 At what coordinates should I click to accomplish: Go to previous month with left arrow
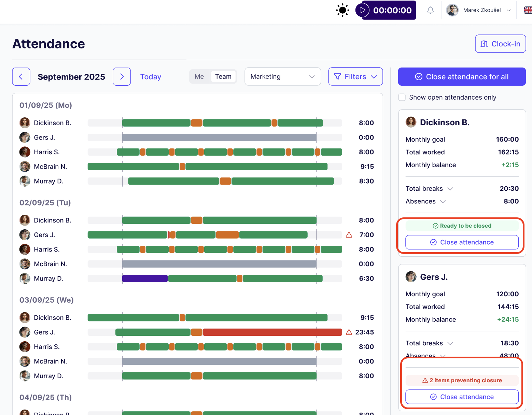click(21, 76)
